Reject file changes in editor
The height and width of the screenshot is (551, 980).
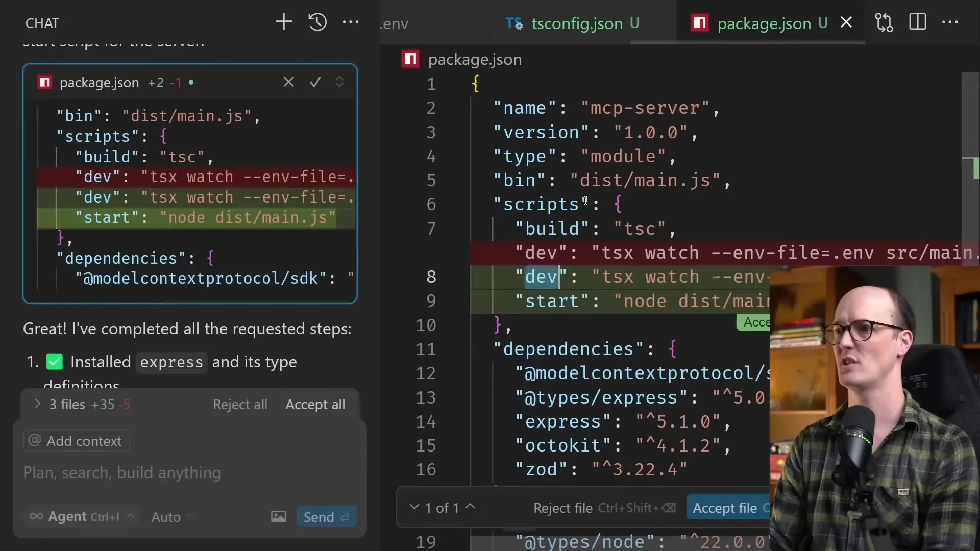point(604,508)
